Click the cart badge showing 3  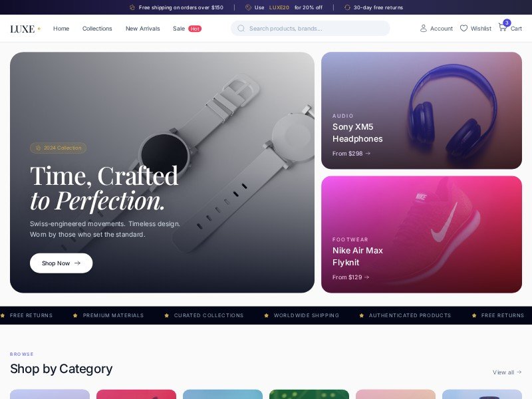[507, 23]
